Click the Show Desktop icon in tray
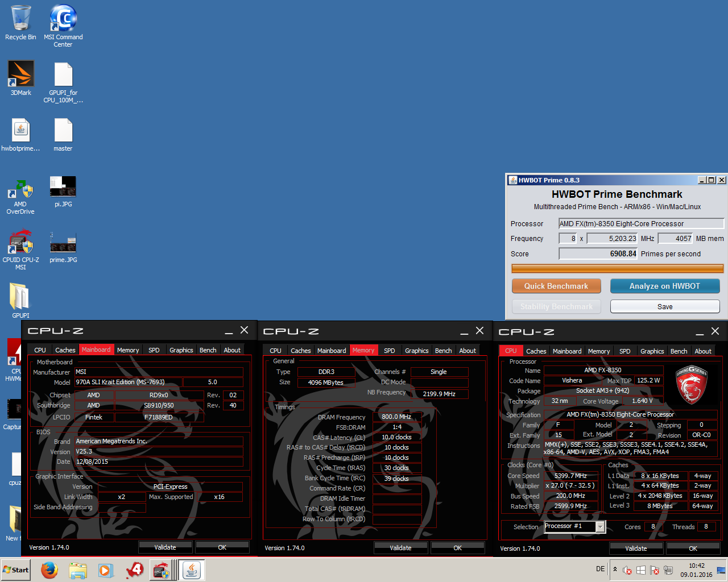728x582 pixels. (721, 570)
